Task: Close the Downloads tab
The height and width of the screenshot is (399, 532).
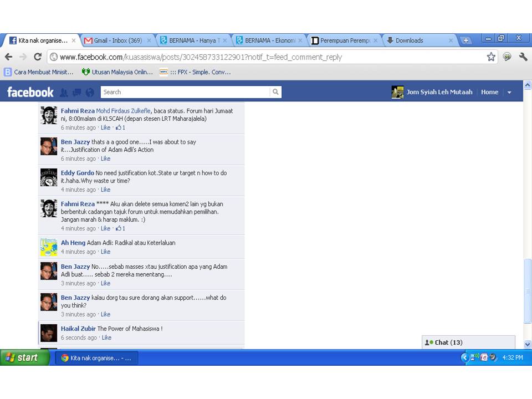Action: point(451,40)
